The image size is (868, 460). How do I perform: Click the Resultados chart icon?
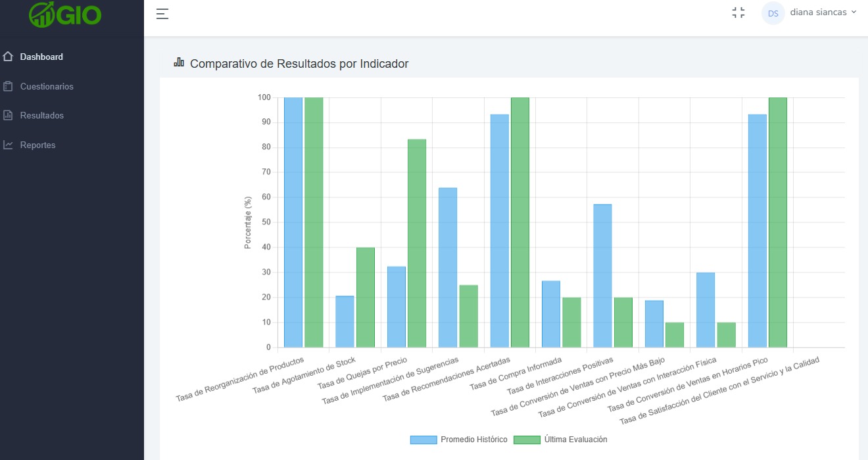coord(8,115)
